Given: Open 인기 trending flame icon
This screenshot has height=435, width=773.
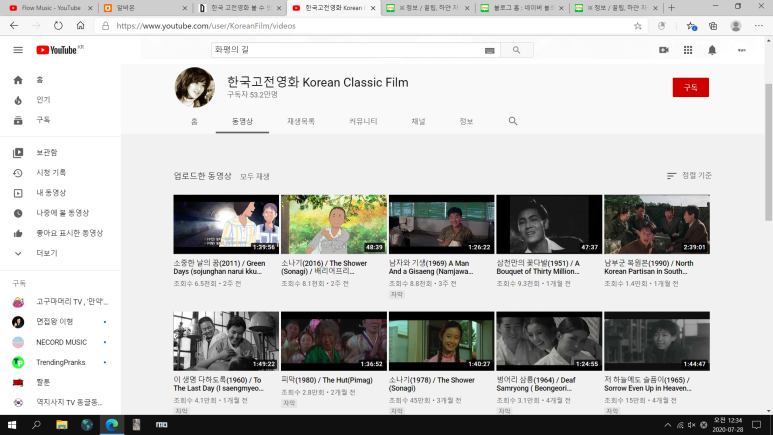Looking at the screenshot, I should click(18, 100).
